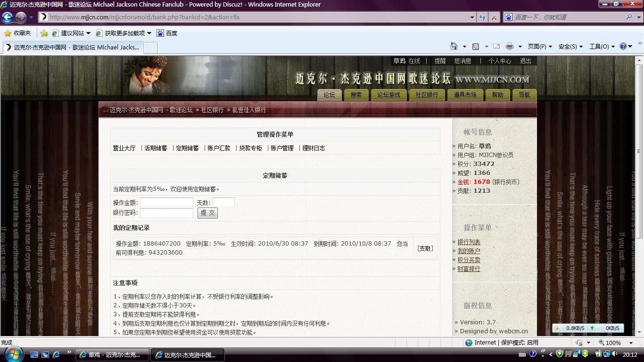Screen dimensions: 644x362
Task: Click the IE back navigation button
Action: coord(8,17)
